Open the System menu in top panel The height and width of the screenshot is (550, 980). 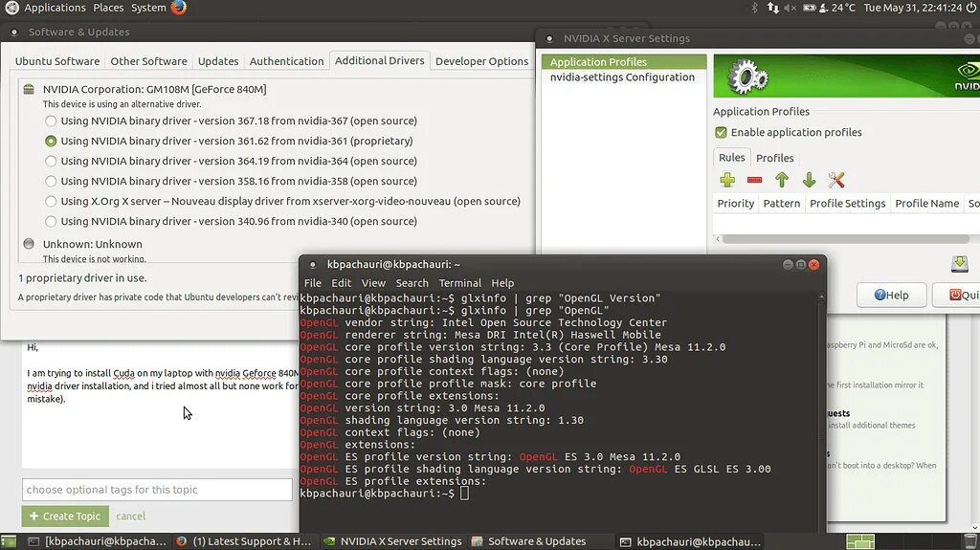click(x=148, y=8)
